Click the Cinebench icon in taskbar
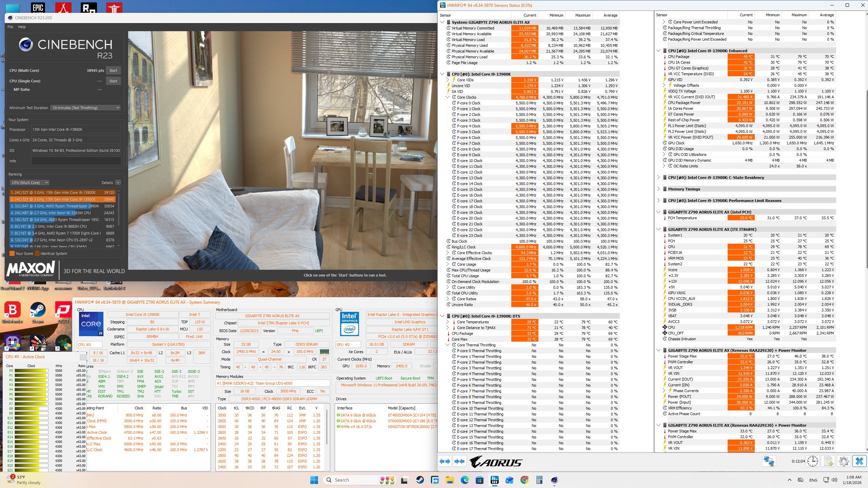868x488 pixels. 554,480
